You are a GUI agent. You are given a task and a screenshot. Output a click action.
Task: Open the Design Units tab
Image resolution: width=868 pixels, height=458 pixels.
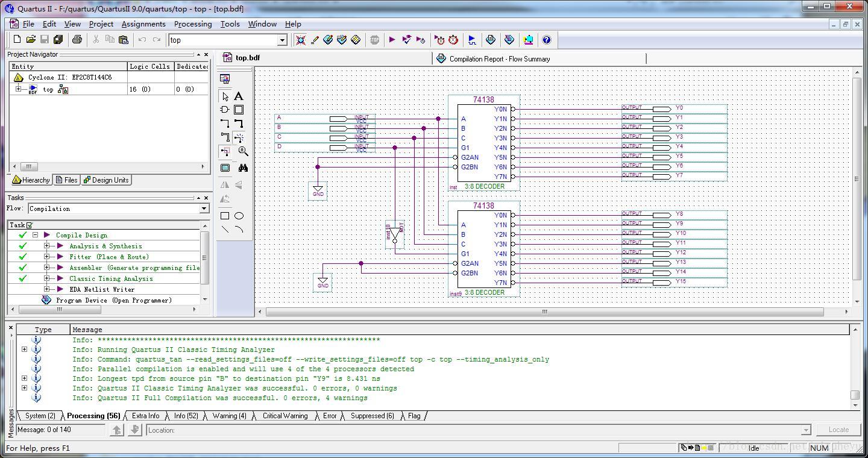106,180
